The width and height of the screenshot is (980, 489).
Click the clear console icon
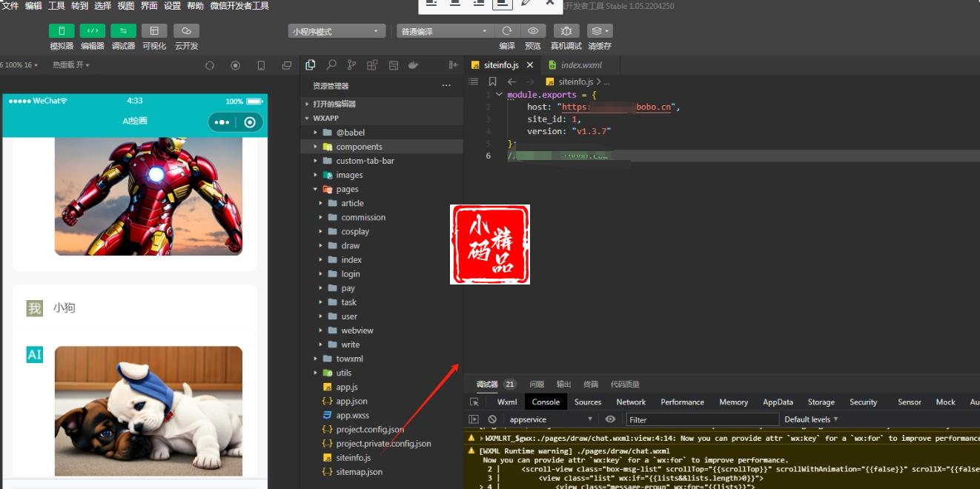pyautogui.click(x=492, y=419)
